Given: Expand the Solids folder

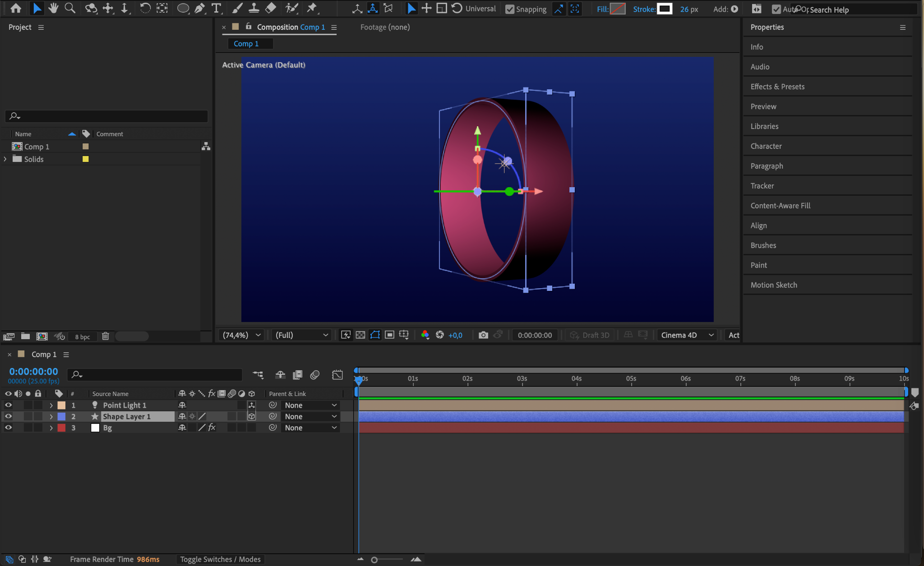Looking at the screenshot, I should point(5,159).
